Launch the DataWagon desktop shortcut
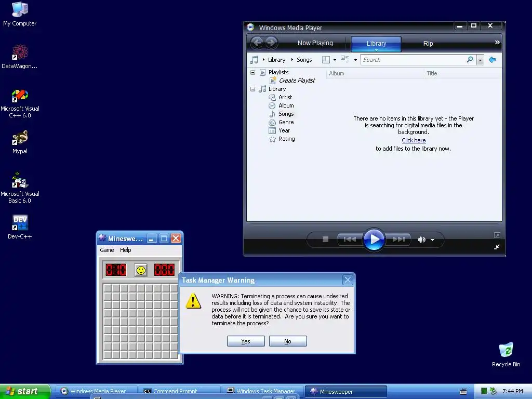 click(20, 57)
